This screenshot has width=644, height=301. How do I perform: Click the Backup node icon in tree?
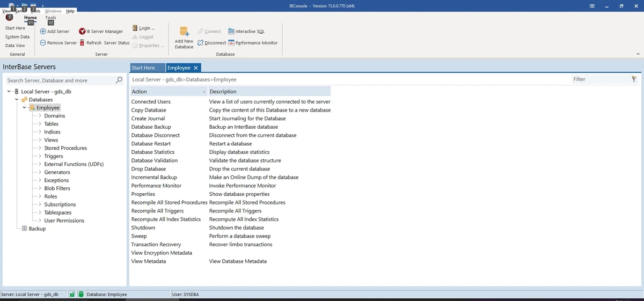pyautogui.click(x=24, y=229)
